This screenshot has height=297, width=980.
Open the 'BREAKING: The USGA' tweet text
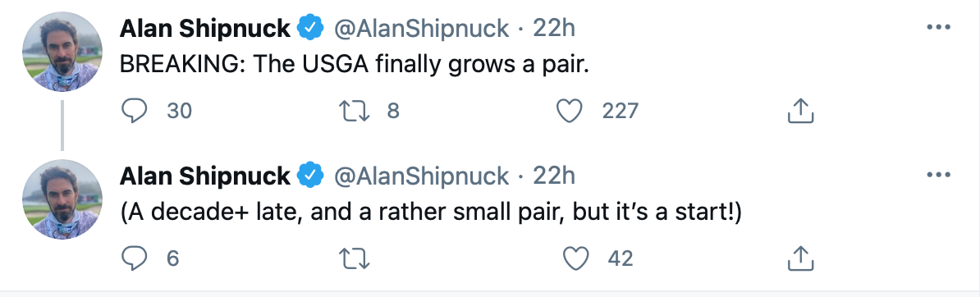click(355, 66)
